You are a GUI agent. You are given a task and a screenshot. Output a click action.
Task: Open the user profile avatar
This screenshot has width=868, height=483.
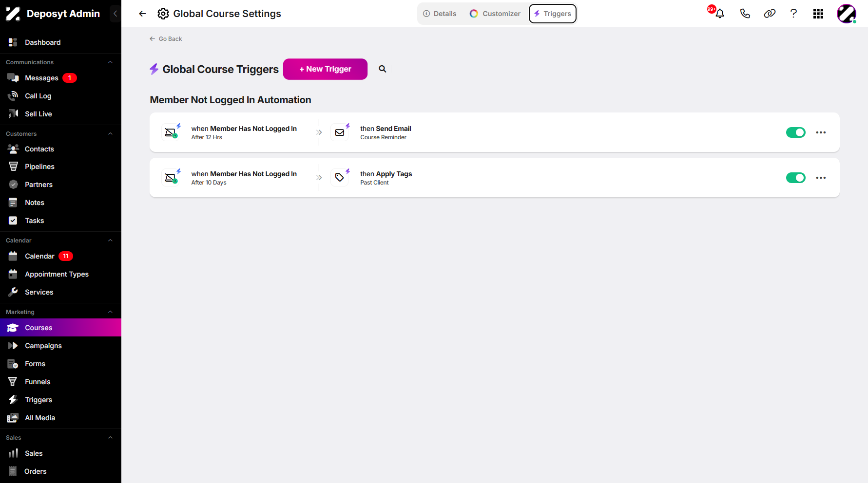click(x=847, y=14)
